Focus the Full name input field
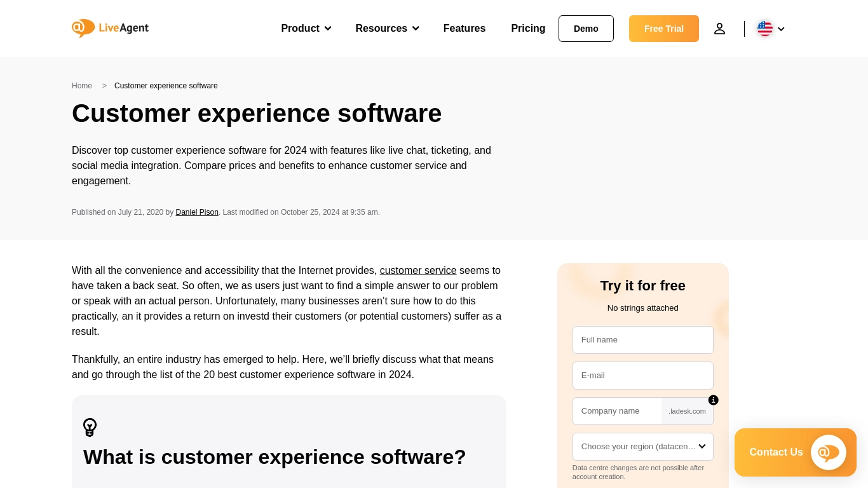Screen dimensions: 868x488 [x=642, y=340]
